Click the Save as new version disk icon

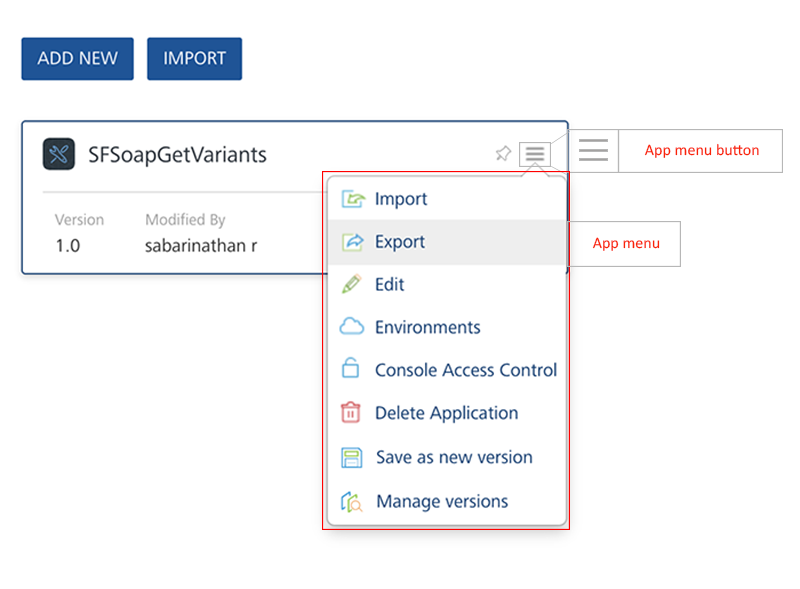[351, 457]
